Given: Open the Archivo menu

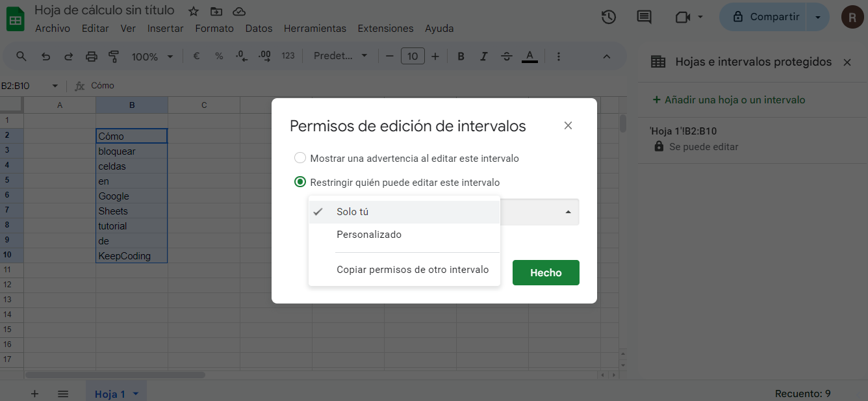Looking at the screenshot, I should pos(53,29).
